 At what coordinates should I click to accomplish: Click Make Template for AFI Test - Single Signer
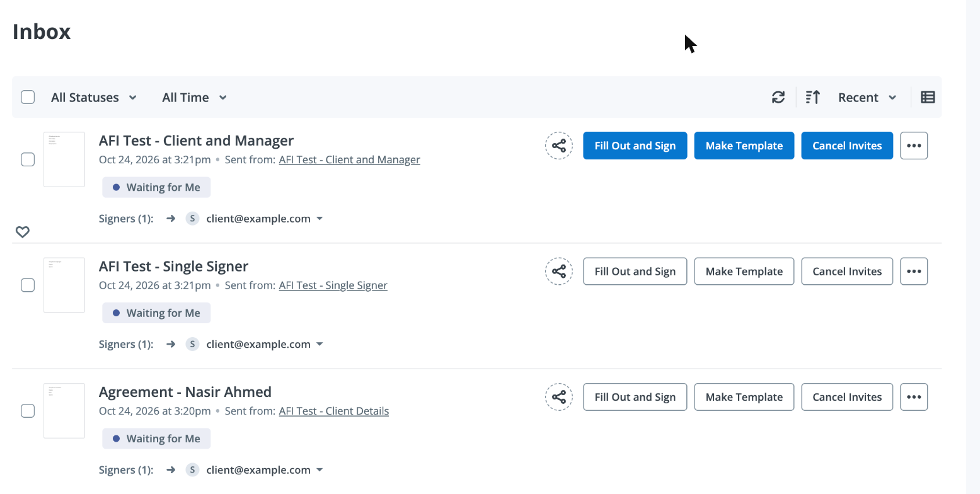point(744,272)
